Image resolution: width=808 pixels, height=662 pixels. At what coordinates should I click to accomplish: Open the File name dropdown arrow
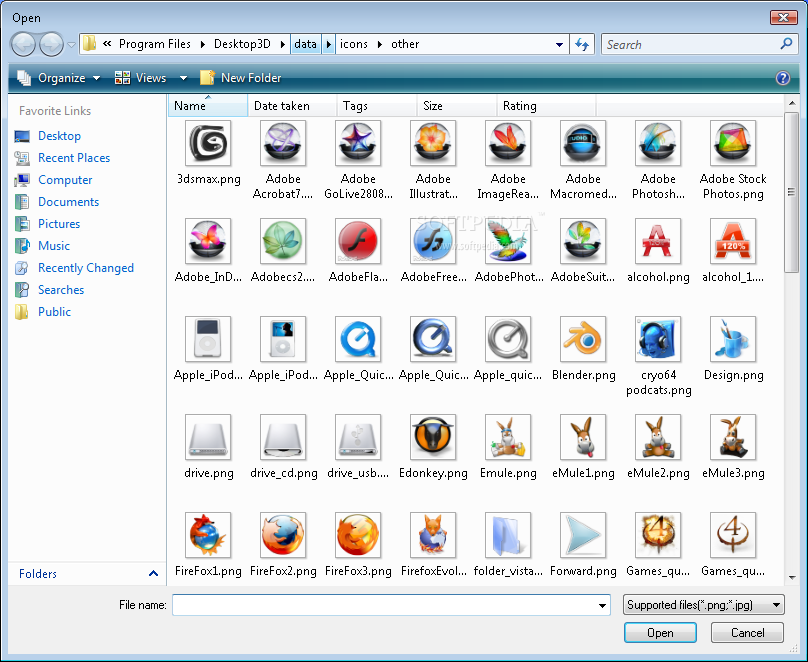click(x=602, y=605)
